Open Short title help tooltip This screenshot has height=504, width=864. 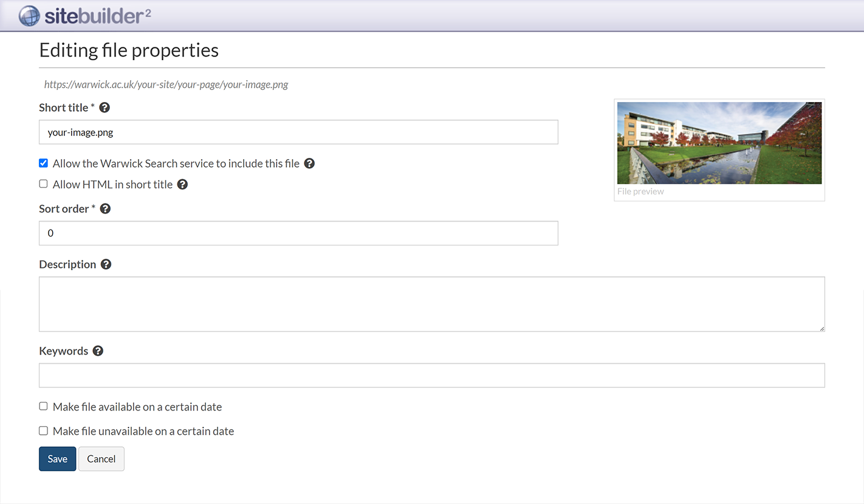point(104,107)
